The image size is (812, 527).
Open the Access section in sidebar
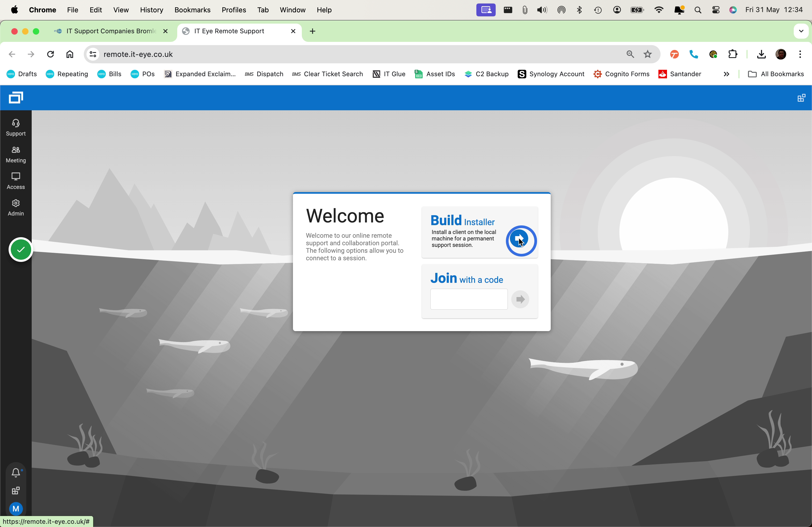16,181
